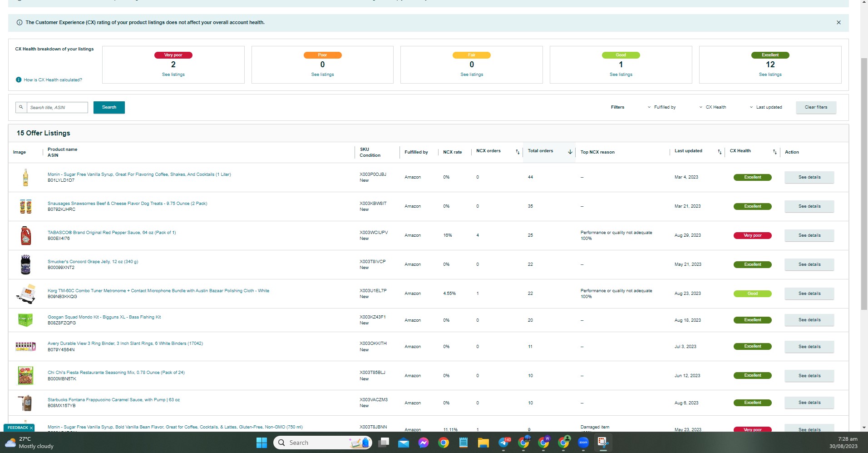See listings under Fair
The image size is (868, 453).
[472, 75]
